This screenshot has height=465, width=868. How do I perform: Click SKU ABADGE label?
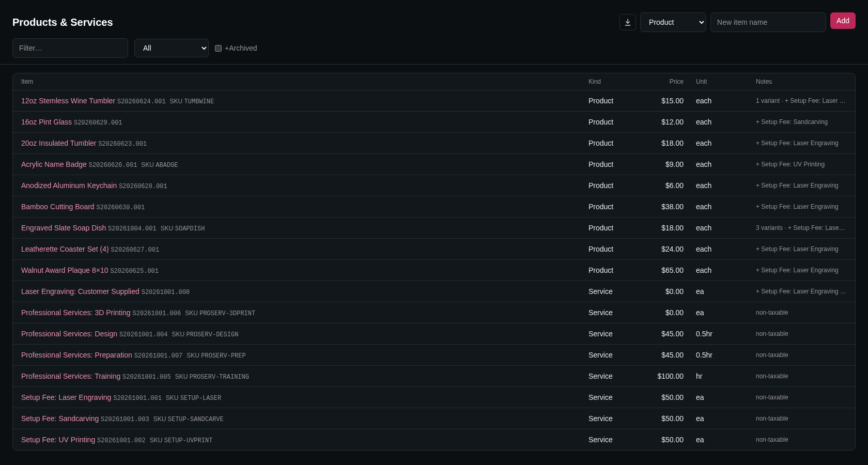click(159, 165)
